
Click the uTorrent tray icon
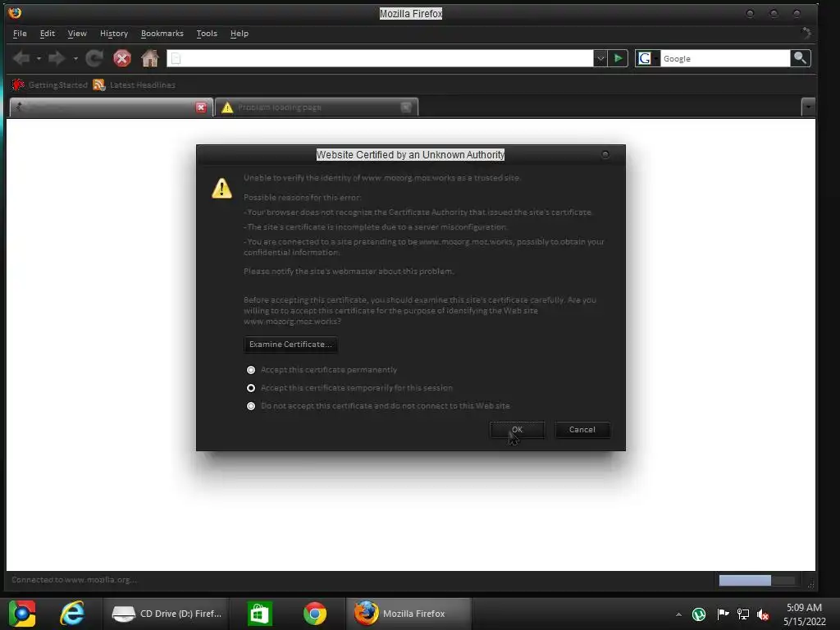click(699, 614)
